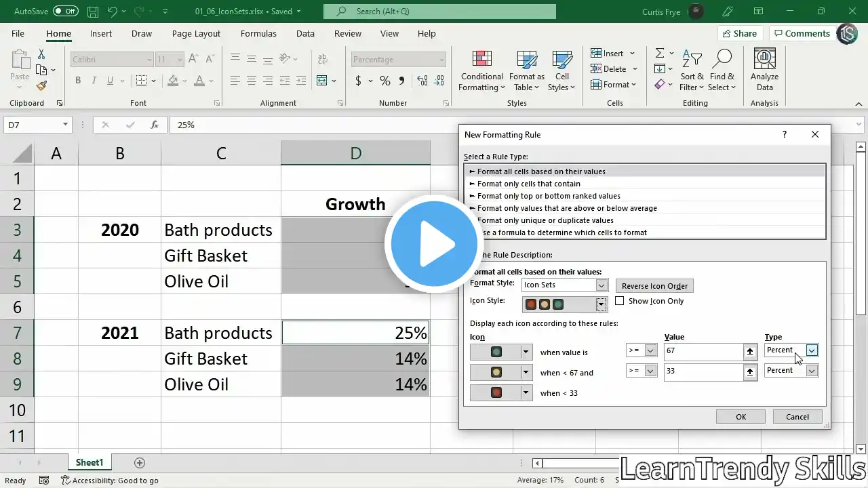Switch to the Page Layout tab
This screenshot has height=488, width=868.
(x=196, y=33)
